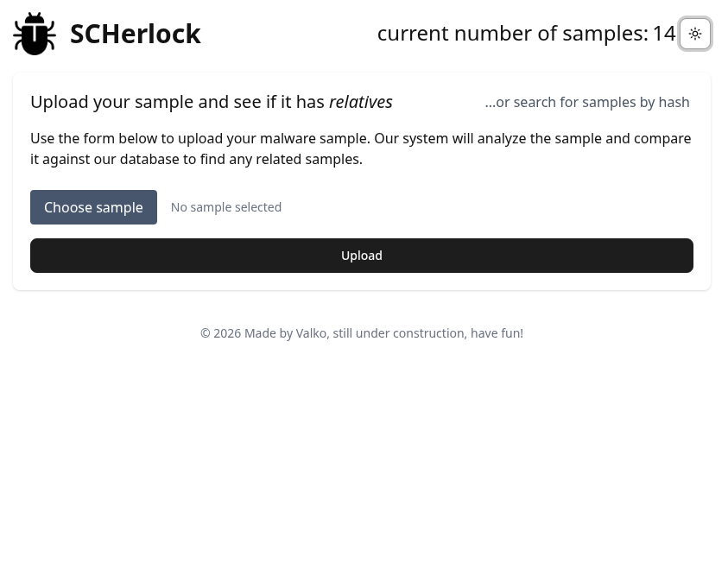The width and height of the screenshot is (728, 563).
Task: Expand the upload form's Choose sample selector
Action: pyautogui.click(x=93, y=207)
